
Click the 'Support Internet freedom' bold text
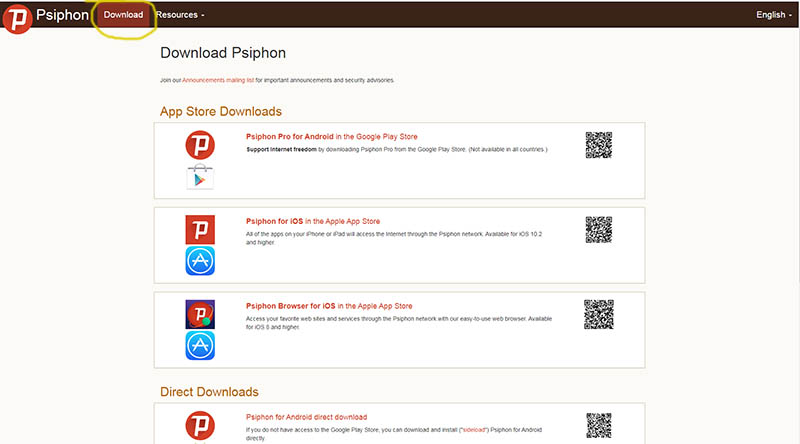coord(282,150)
